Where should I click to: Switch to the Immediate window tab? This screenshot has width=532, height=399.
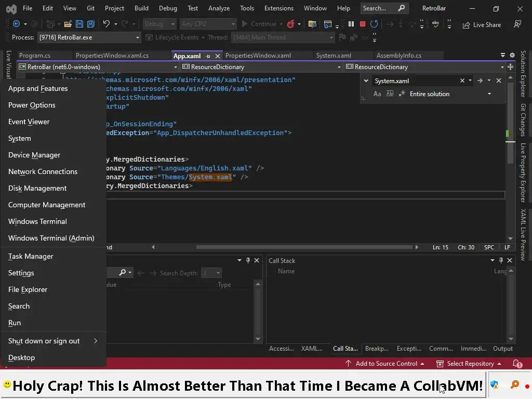(473, 349)
